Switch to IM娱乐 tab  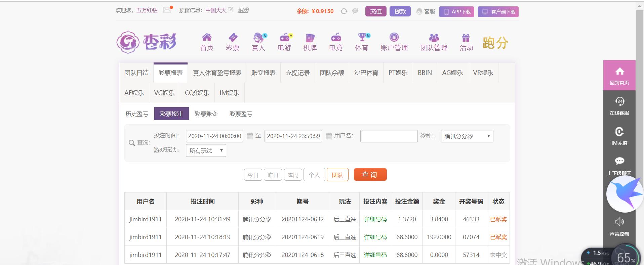[229, 93]
